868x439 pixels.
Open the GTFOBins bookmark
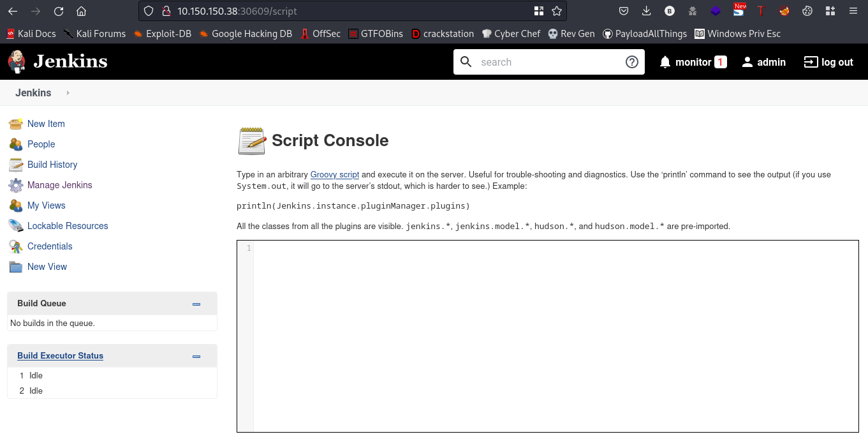click(376, 34)
